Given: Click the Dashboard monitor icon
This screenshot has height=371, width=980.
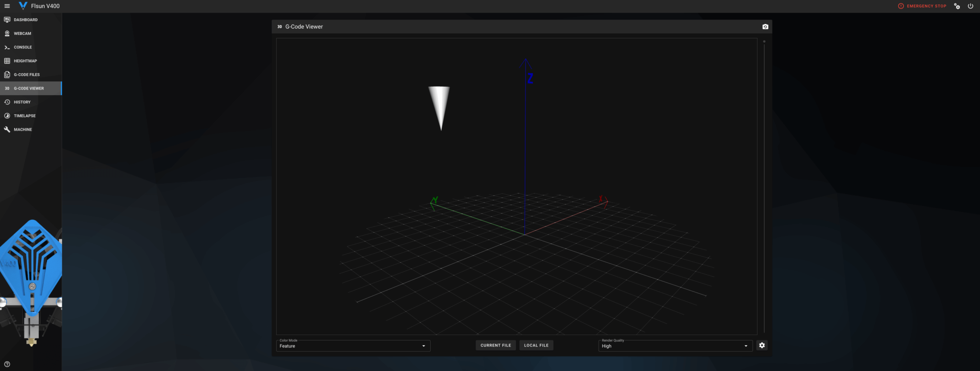Looking at the screenshot, I should point(7,20).
